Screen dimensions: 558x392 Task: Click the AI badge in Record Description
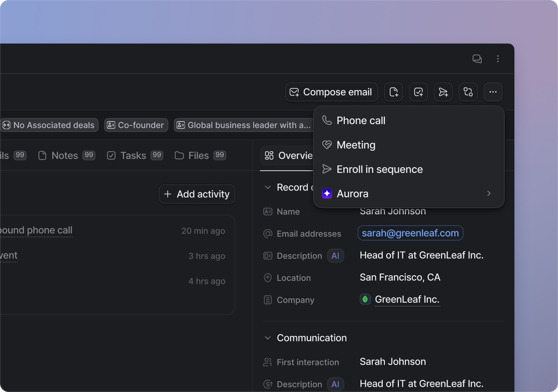click(336, 256)
